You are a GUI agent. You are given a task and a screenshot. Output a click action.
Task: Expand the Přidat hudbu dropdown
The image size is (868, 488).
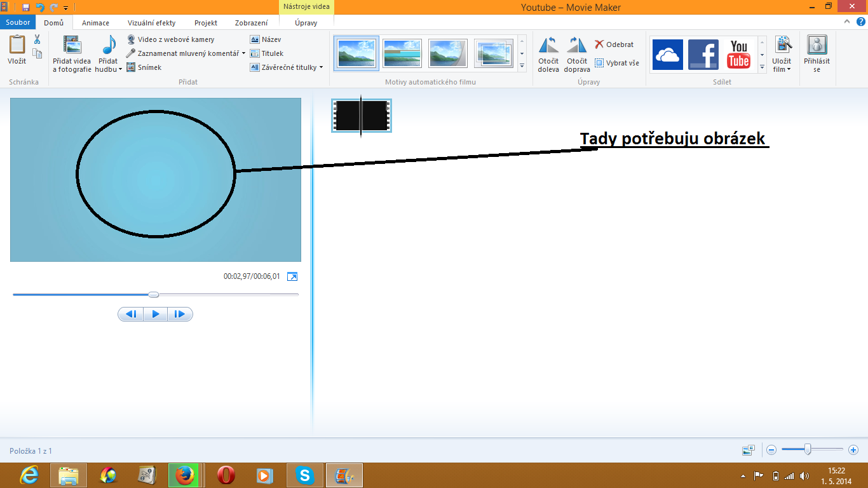point(120,70)
